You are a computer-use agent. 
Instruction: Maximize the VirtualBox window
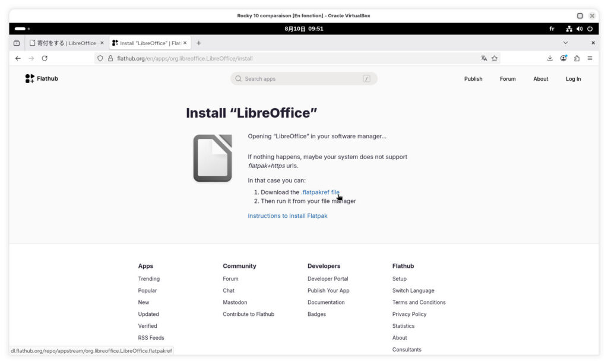click(x=579, y=16)
